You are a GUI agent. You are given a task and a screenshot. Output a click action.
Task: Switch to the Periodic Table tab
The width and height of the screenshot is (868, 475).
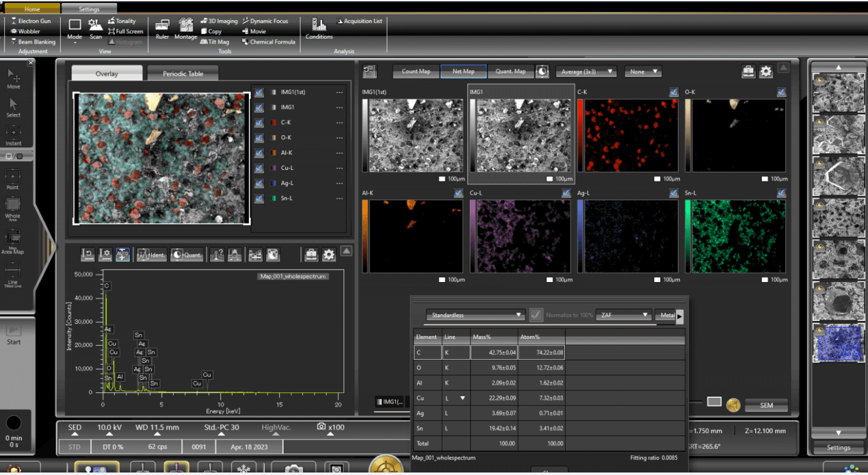pyautogui.click(x=183, y=74)
